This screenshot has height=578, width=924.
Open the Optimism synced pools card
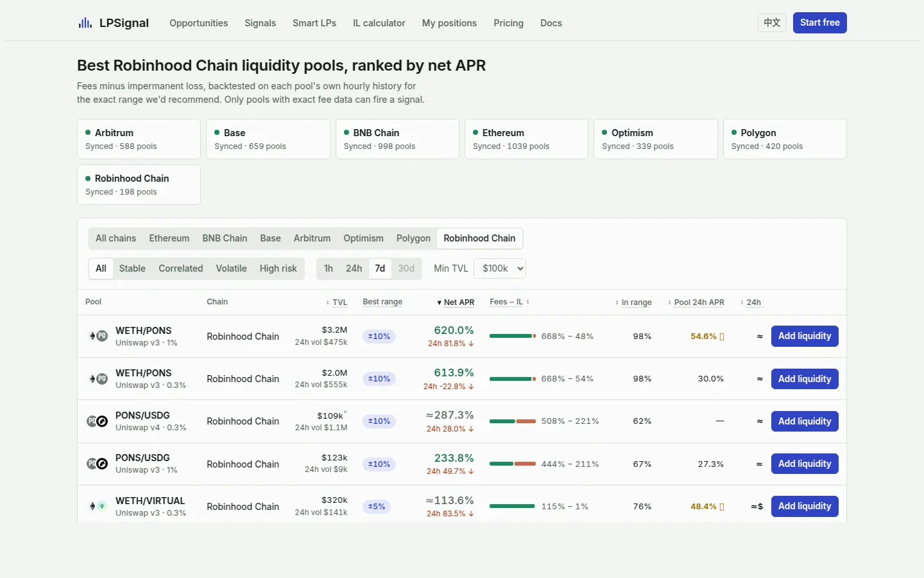(655, 139)
